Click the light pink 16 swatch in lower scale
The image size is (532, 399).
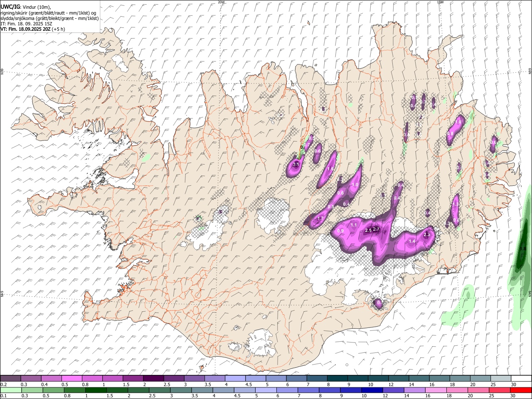pyautogui.click(x=435, y=390)
